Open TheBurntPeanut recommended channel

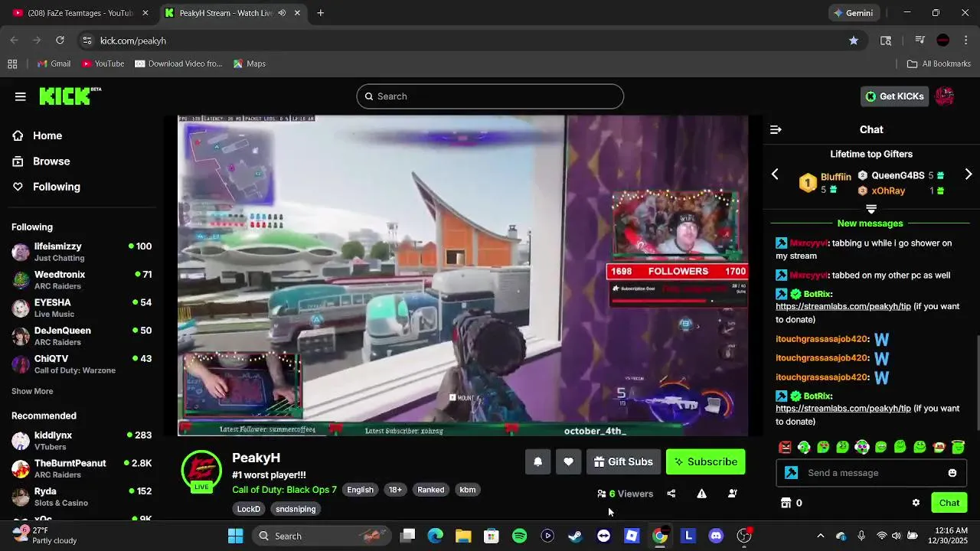click(x=82, y=468)
